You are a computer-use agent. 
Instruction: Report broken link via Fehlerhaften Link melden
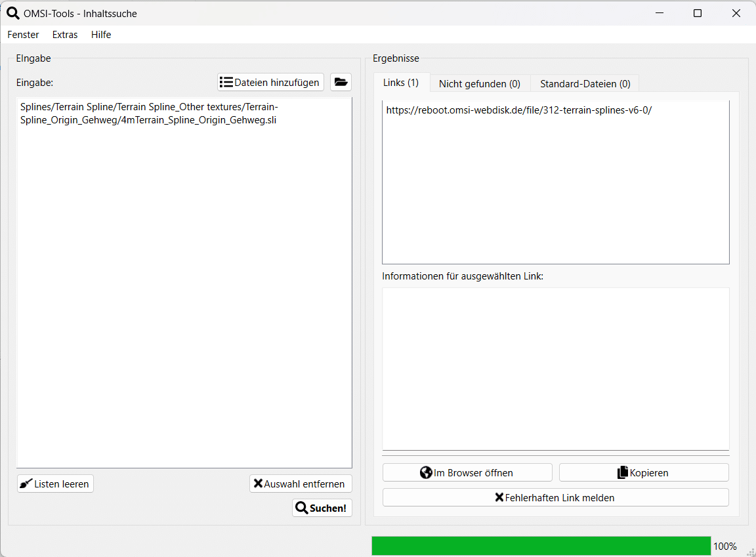coord(555,497)
